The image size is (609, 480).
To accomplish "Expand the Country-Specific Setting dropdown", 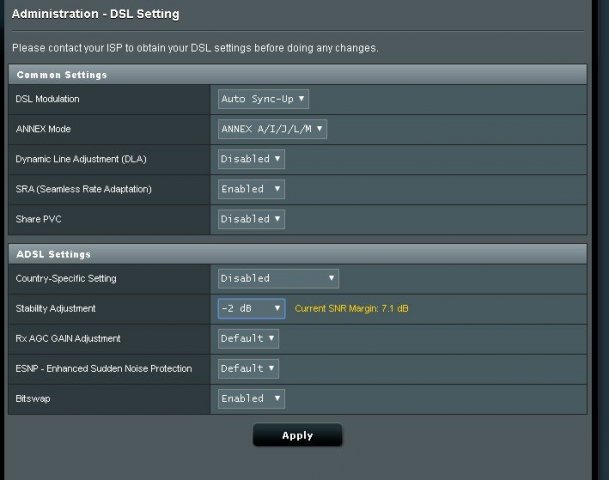I will point(278,279).
